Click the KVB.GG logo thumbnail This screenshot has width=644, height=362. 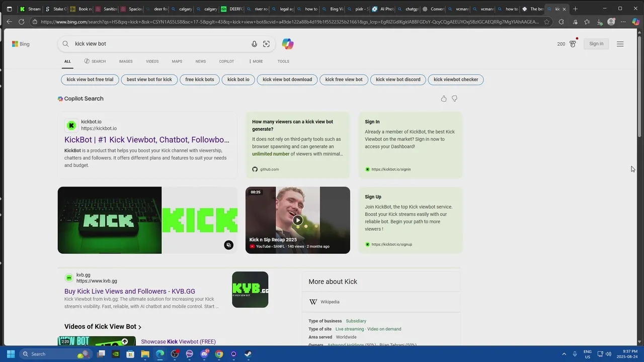(x=250, y=290)
